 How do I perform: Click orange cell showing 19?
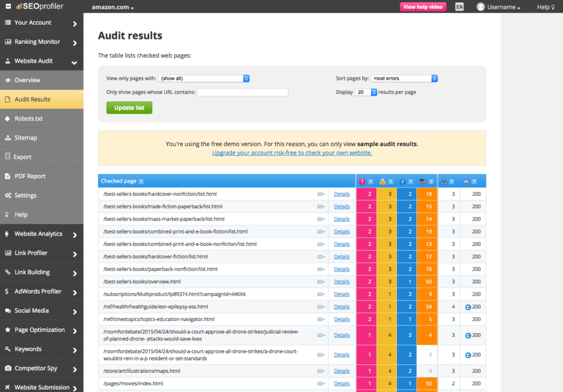pos(427,231)
